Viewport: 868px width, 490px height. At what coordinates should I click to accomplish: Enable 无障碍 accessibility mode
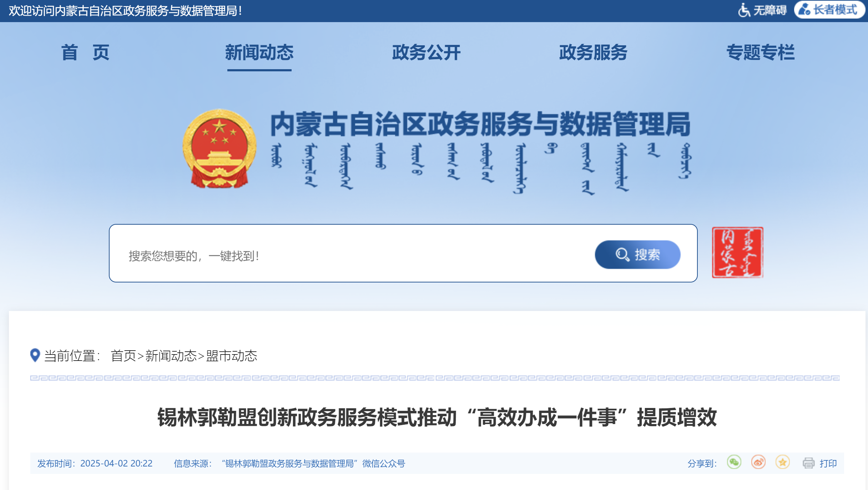(x=762, y=10)
